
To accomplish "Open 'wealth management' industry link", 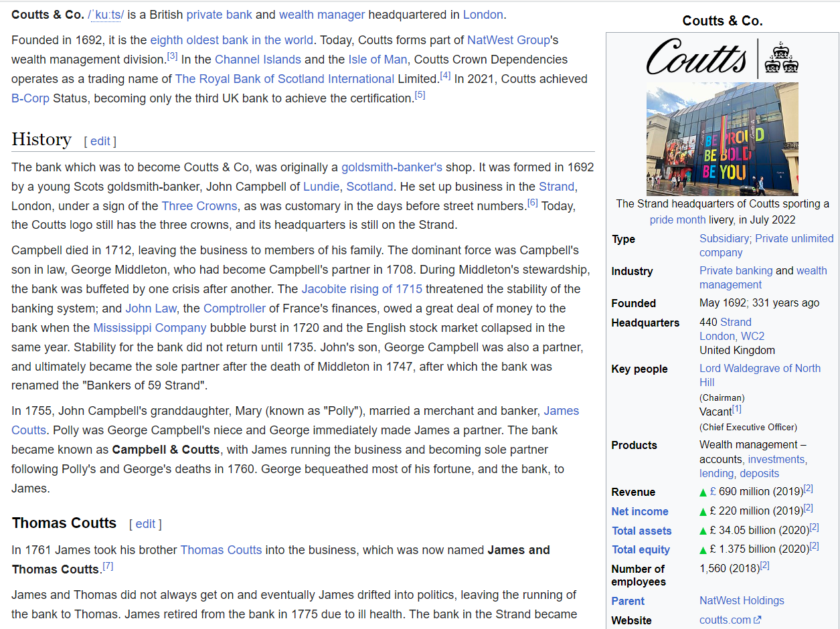I will click(811, 271).
